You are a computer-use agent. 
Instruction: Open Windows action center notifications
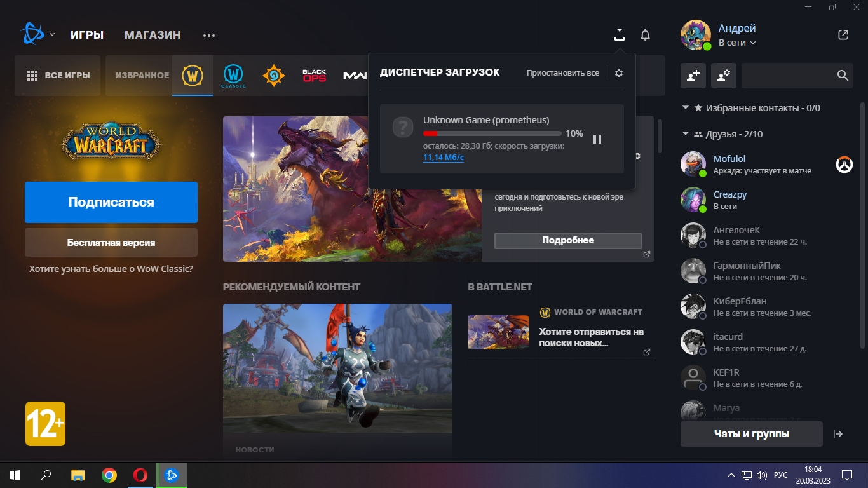(846, 475)
